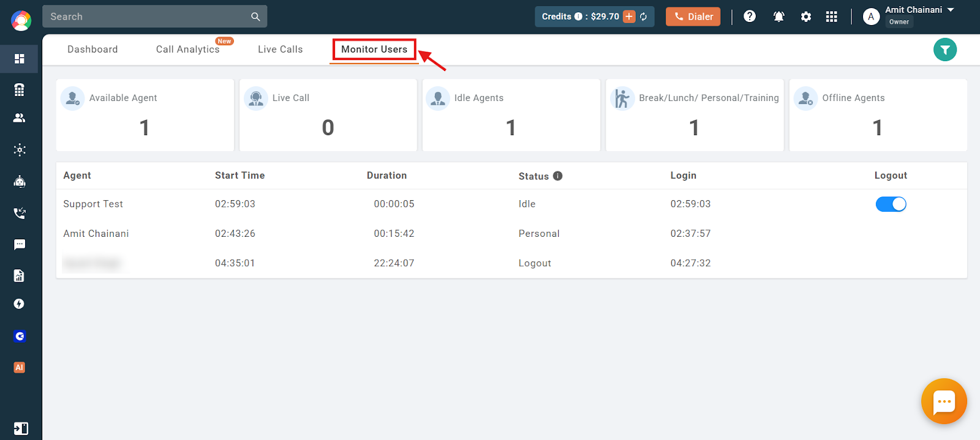Viewport: 980px width, 440px height.
Task: Click the Agent column header
Action: click(x=77, y=176)
